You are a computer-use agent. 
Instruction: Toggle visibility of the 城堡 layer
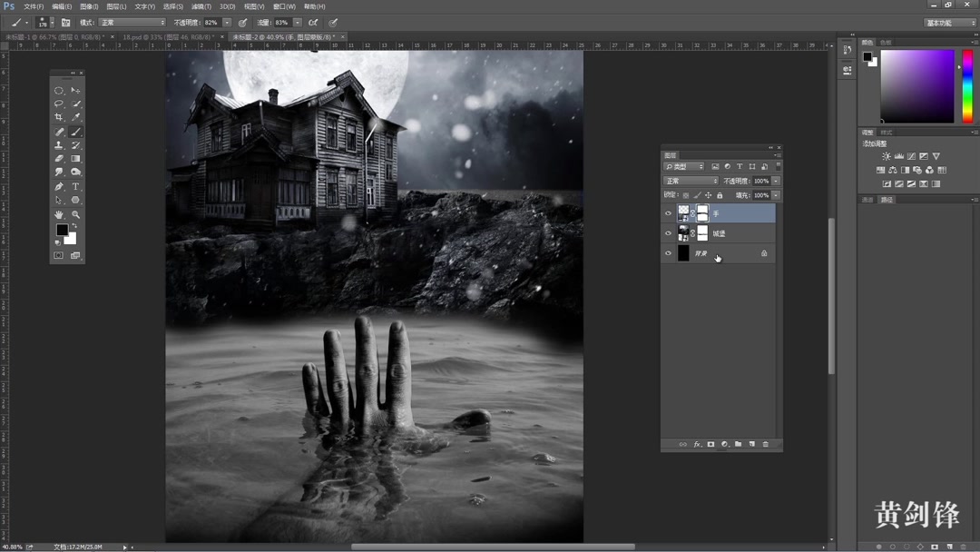point(669,232)
